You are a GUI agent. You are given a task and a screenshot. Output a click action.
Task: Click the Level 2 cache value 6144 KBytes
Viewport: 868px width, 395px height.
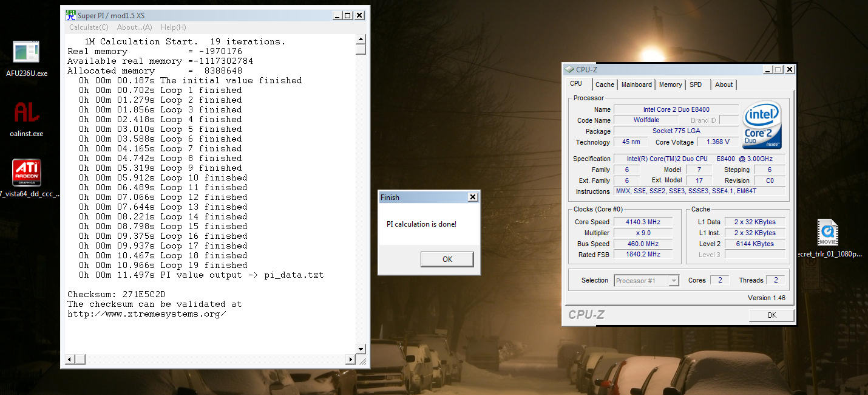pos(754,244)
